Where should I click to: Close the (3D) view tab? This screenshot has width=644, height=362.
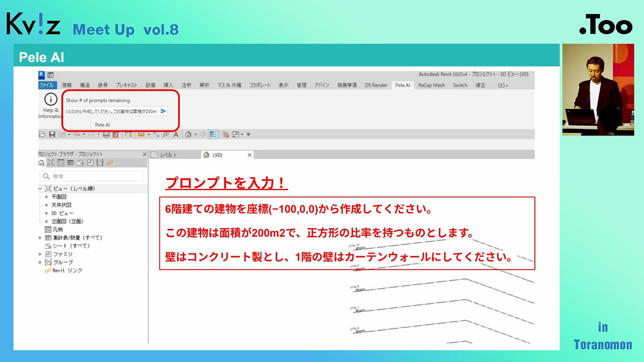pos(250,155)
